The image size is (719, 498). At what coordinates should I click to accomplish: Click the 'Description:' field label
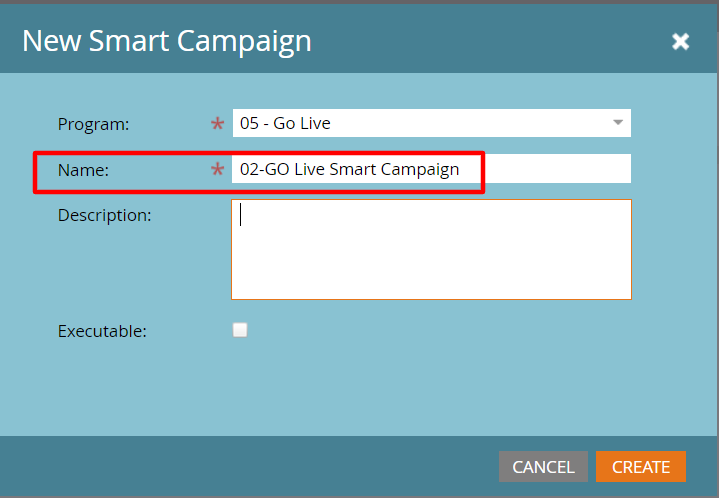[105, 216]
